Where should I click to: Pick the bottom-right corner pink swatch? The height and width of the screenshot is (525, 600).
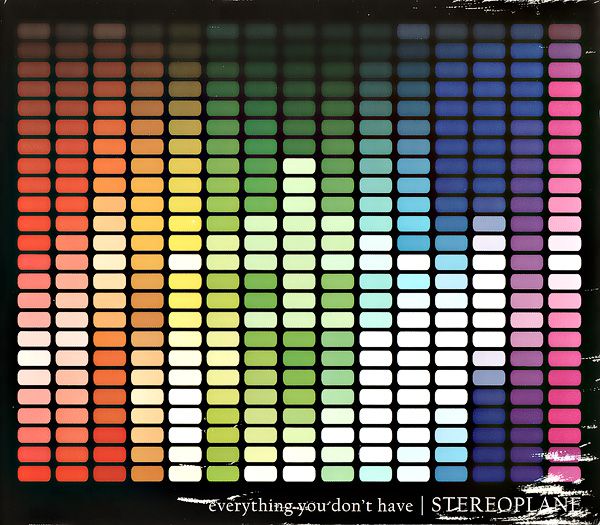point(565,473)
